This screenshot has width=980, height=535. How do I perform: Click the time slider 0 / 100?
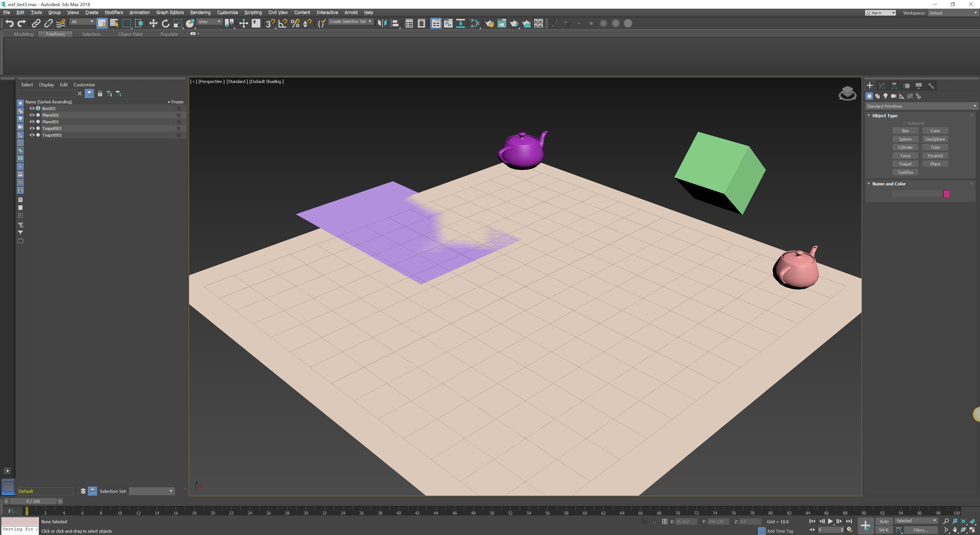click(x=33, y=502)
